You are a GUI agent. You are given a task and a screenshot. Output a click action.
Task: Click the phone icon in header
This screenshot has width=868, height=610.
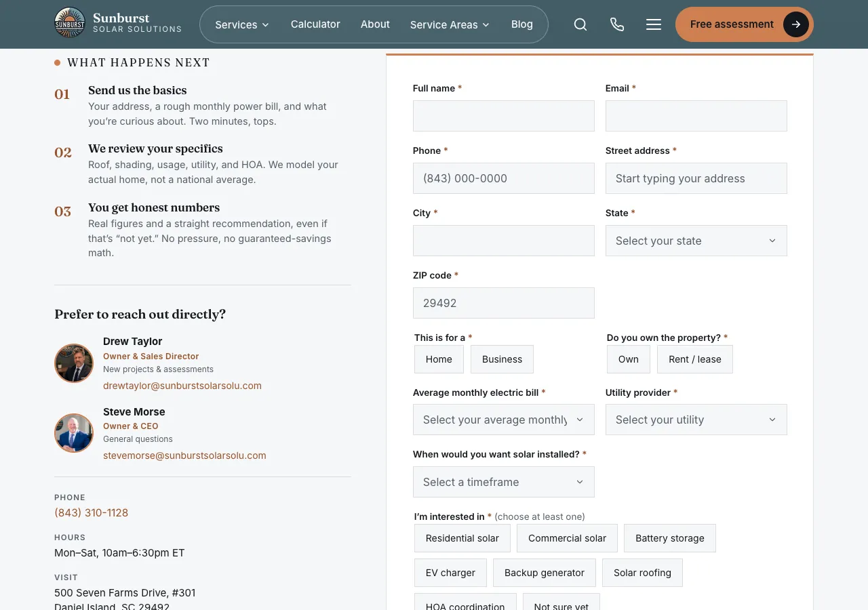click(x=617, y=24)
